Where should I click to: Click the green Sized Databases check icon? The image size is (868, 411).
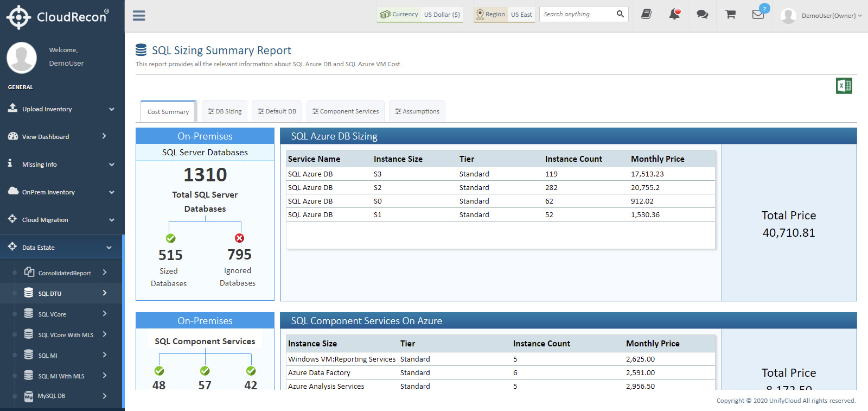pyautogui.click(x=170, y=238)
